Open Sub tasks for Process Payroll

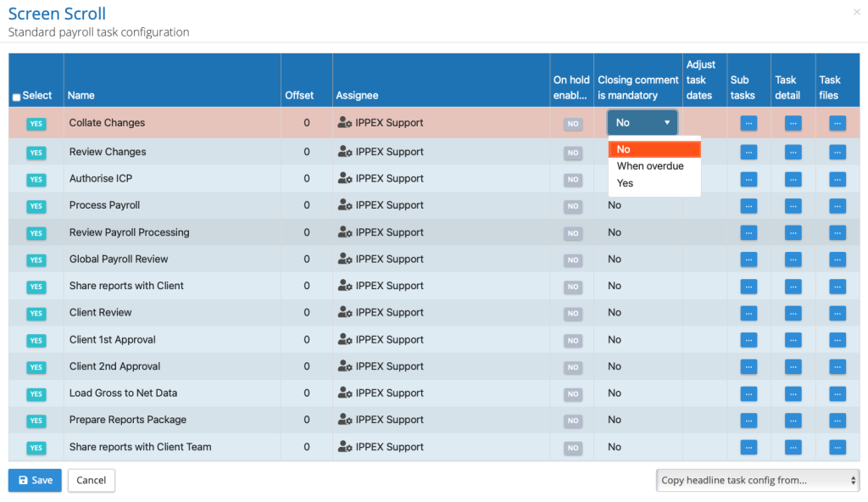[x=748, y=206]
